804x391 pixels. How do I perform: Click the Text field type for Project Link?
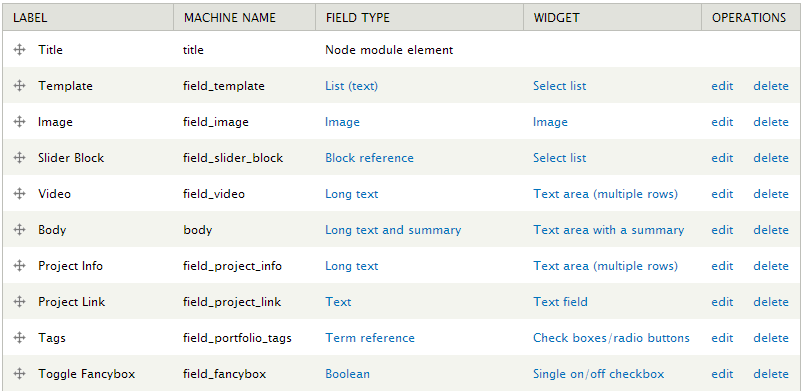[x=338, y=302]
